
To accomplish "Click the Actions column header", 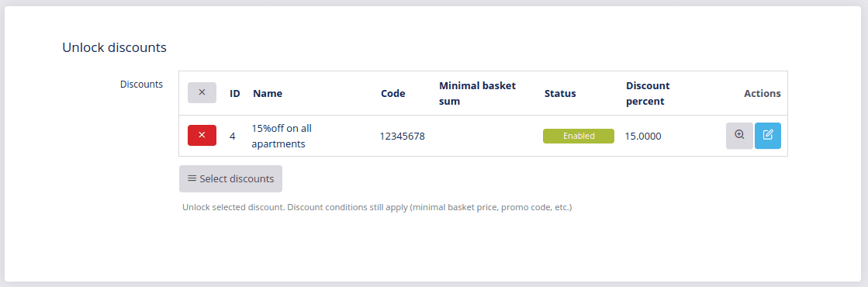I will pos(763,93).
